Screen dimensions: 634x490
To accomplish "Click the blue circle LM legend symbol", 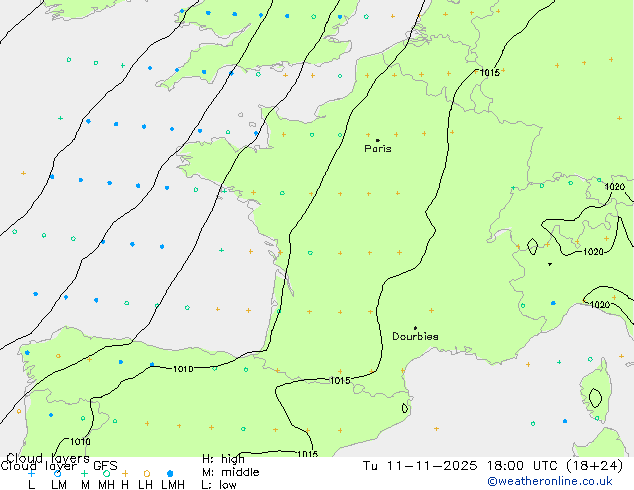I will (x=57, y=473).
